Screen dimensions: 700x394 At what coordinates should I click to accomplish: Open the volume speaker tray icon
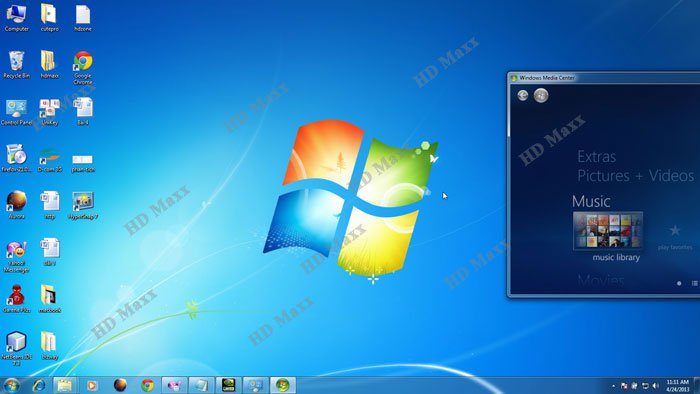pyautogui.click(x=655, y=386)
